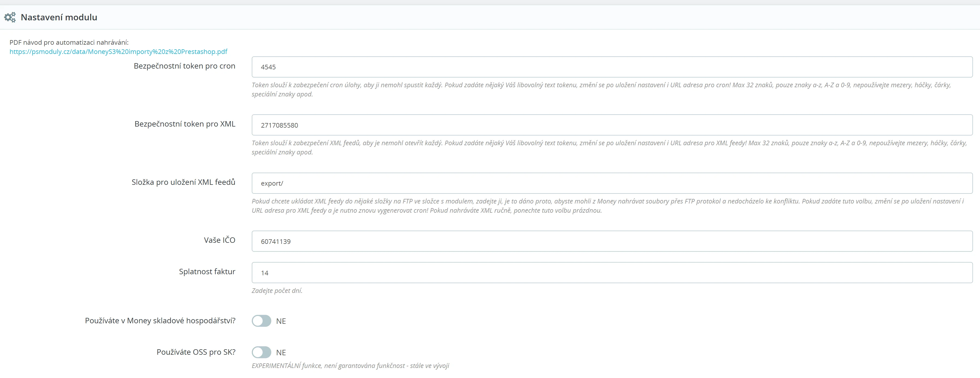Click NE text beside OSS pro SK toggle
This screenshot has width=980, height=378.
point(281,353)
